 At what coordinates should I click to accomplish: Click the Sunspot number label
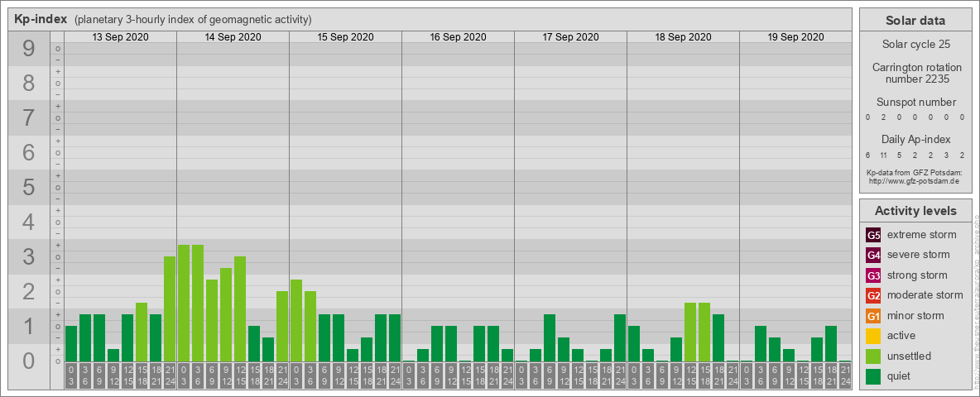(x=916, y=103)
